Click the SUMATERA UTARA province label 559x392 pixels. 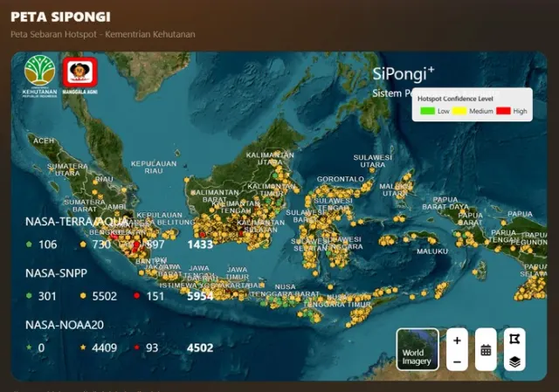(x=67, y=169)
